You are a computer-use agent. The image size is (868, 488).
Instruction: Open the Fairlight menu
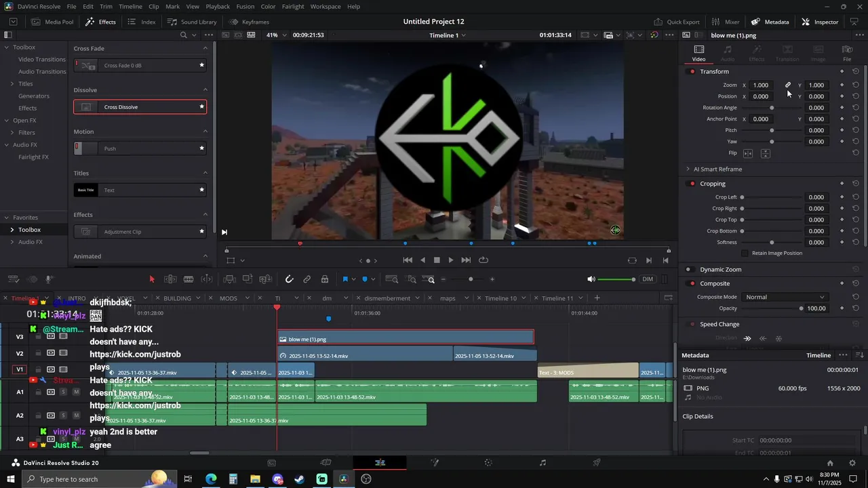tap(293, 6)
